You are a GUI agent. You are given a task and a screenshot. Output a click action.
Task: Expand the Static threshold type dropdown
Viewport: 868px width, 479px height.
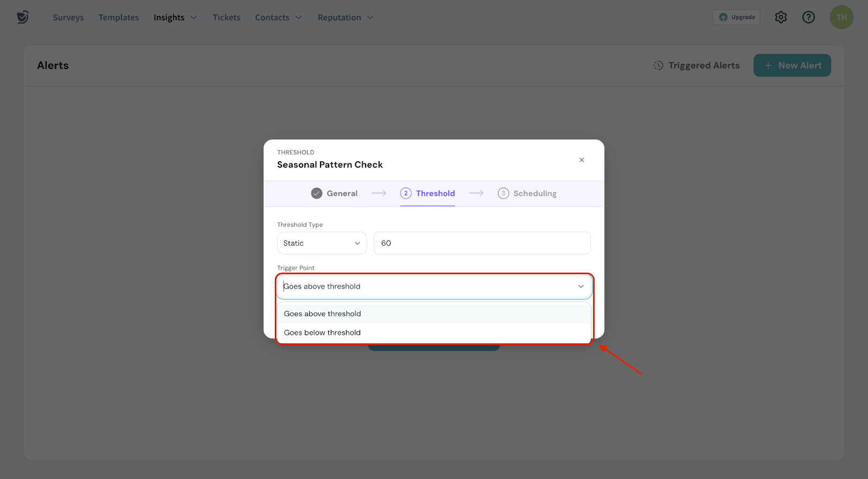coord(322,243)
